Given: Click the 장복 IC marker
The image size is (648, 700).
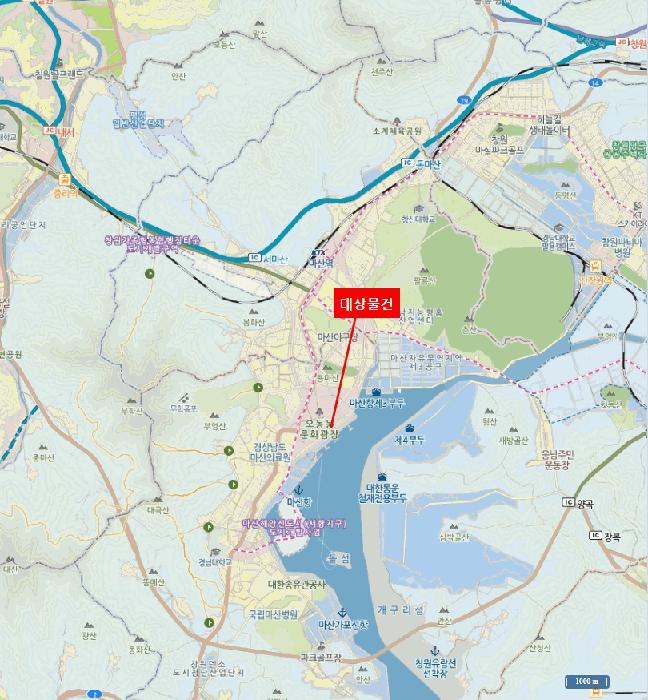Looking at the screenshot, I should [595, 535].
